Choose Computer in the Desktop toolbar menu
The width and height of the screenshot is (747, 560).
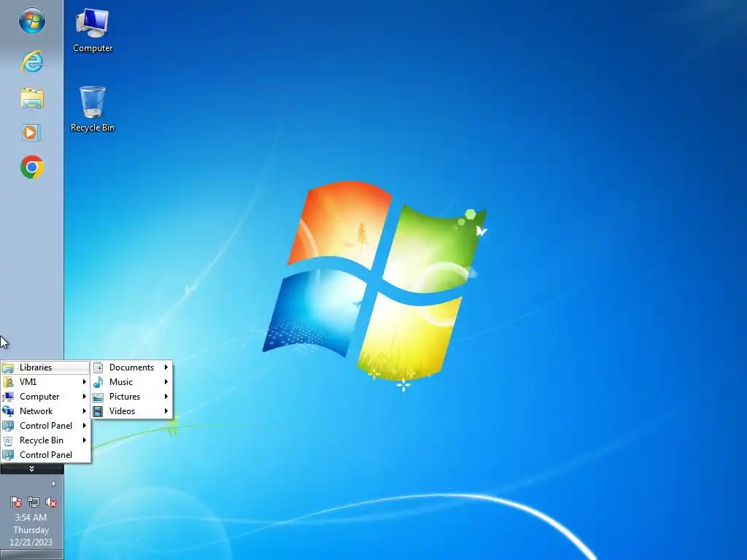point(45,397)
